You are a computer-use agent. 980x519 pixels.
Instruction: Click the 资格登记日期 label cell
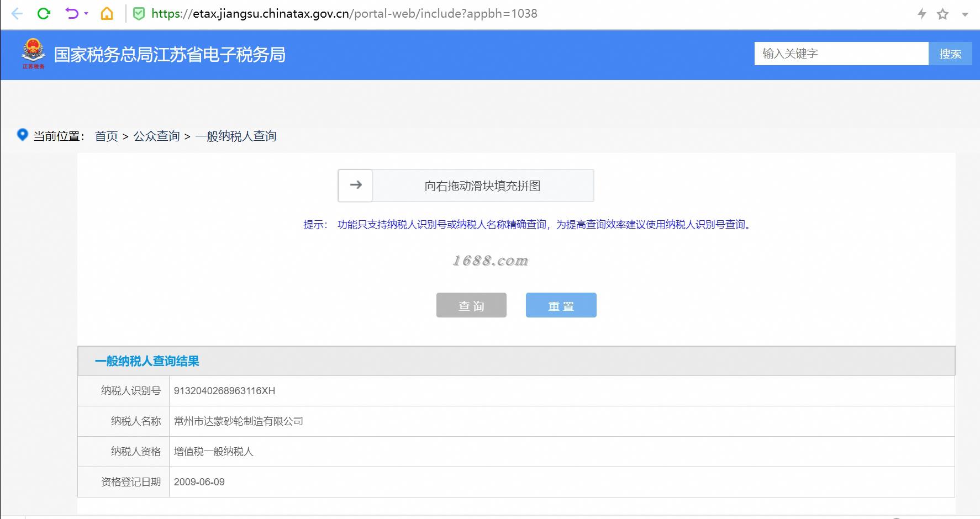(x=124, y=482)
